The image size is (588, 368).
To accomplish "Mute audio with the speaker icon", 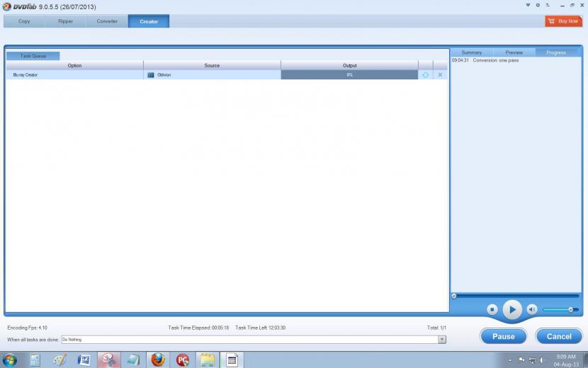I will coord(532,309).
